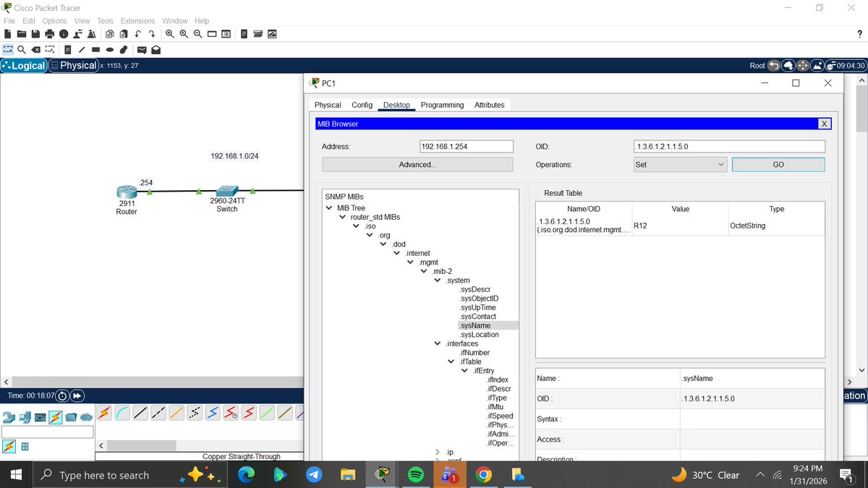The image size is (868, 488).
Task: Click the Zoom In magnifier icon
Action: point(170,34)
